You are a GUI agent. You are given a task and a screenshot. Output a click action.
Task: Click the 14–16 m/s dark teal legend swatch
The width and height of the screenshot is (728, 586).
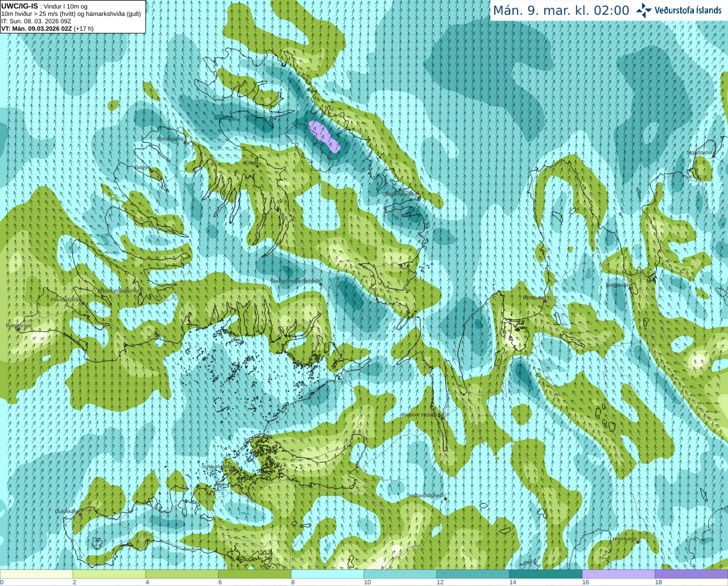click(x=546, y=574)
